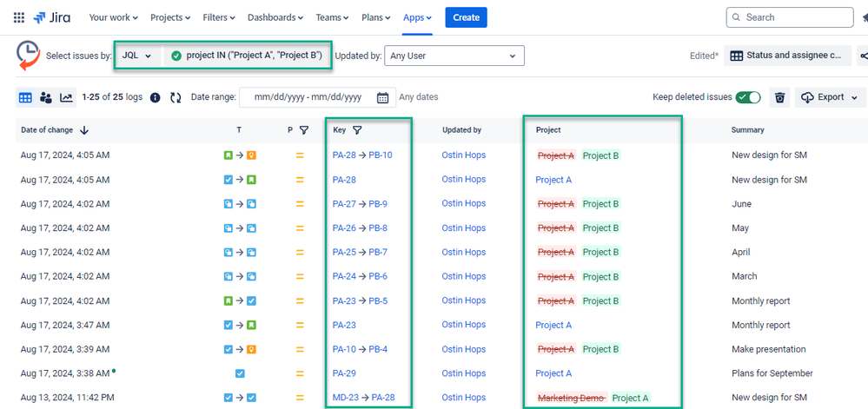Open issue link PA-24 → PB-6
This screenshot has height=409, width=868.
click(360, 276)
